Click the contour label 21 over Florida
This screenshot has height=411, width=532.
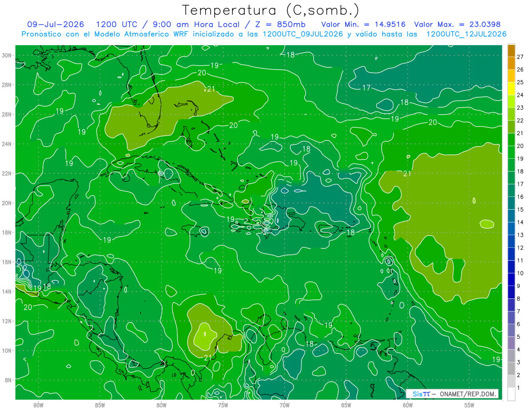coord(211,89)
